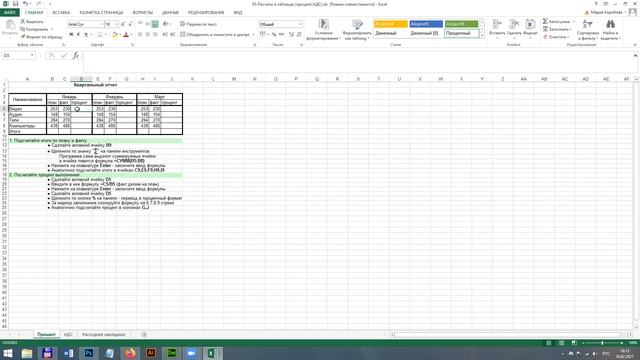Open the font size dropdown

point(116,24)
